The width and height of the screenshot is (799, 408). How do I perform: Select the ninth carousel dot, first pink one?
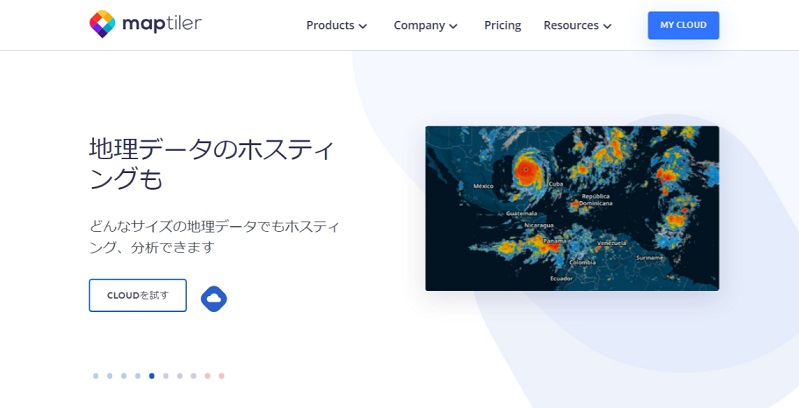point(208,376)
